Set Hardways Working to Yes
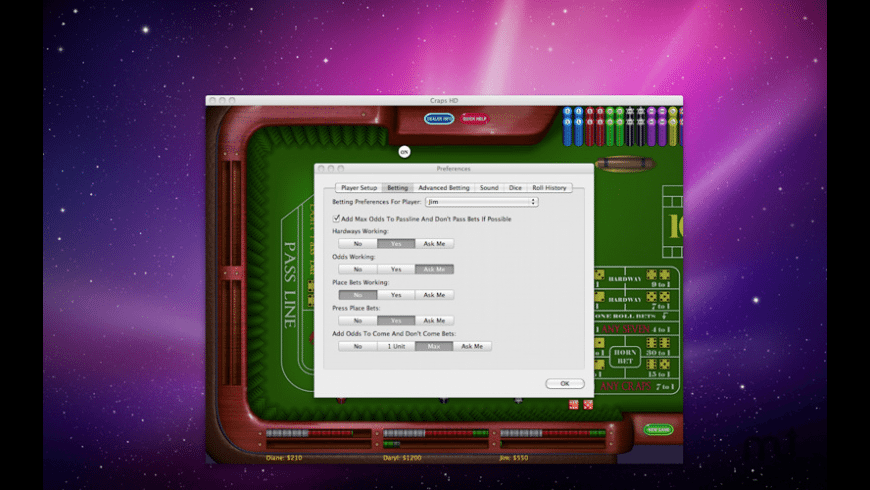Viewport: 870px width, 490px height. (396, 244)
